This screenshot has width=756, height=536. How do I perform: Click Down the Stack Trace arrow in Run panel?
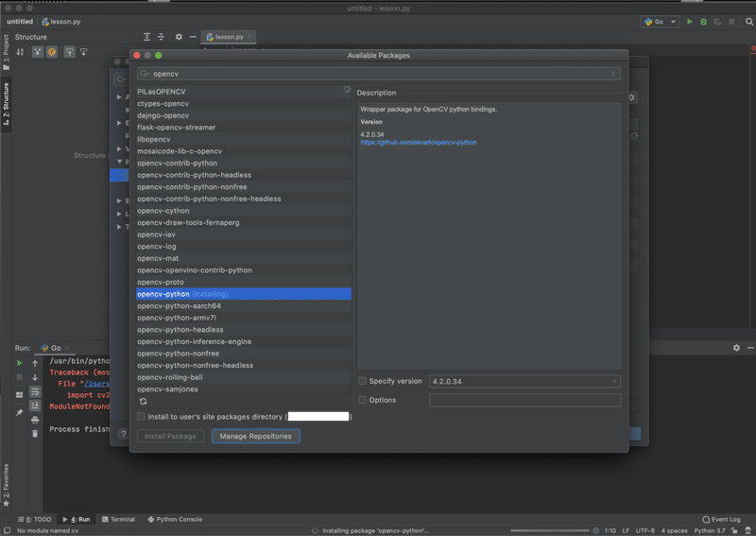(x=35, y=377)
